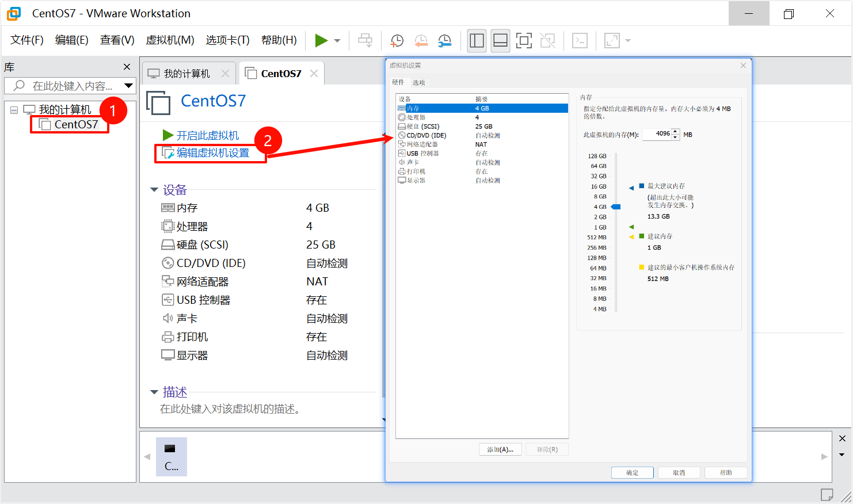Image resolution: width=853 pixels, height=504 pixels.
Task: Click the 开启此虚拟机 link
Action: tap(207, 135)
